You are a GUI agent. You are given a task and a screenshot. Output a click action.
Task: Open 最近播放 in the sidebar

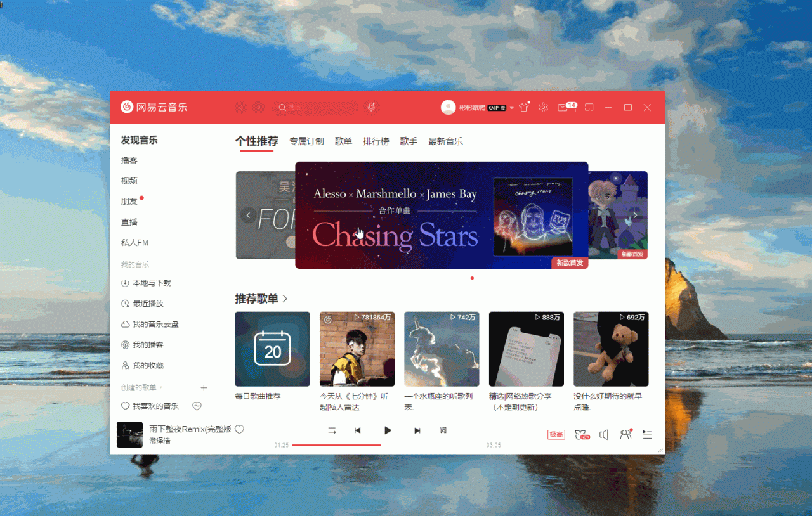tap(142, 304)
